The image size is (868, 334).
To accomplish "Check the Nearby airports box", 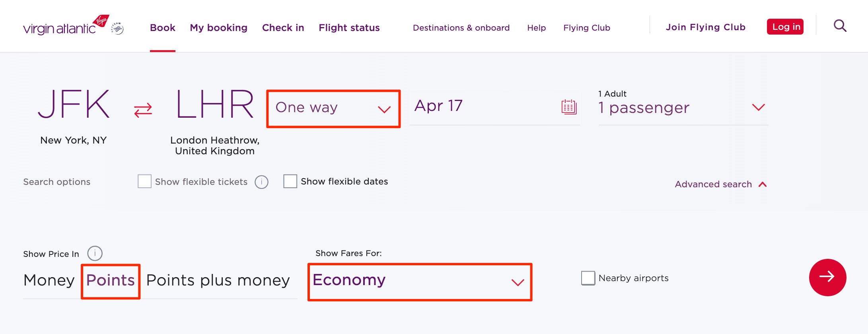I will 588,278.
